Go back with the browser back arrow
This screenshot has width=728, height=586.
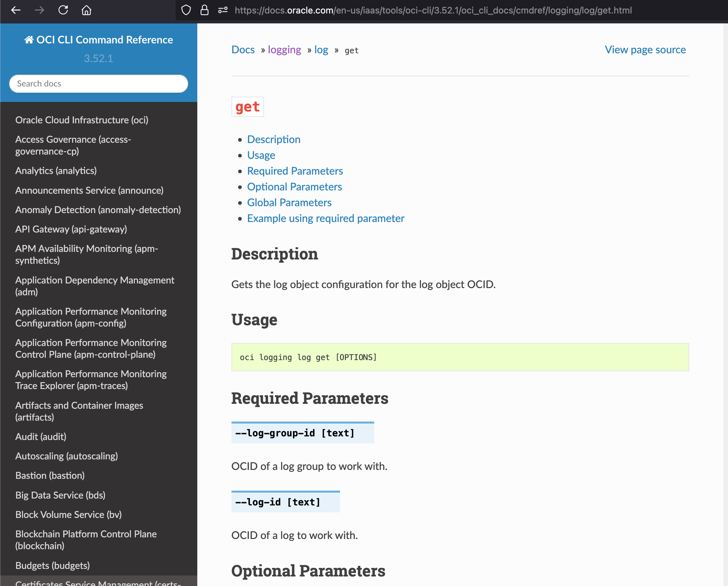16,10
